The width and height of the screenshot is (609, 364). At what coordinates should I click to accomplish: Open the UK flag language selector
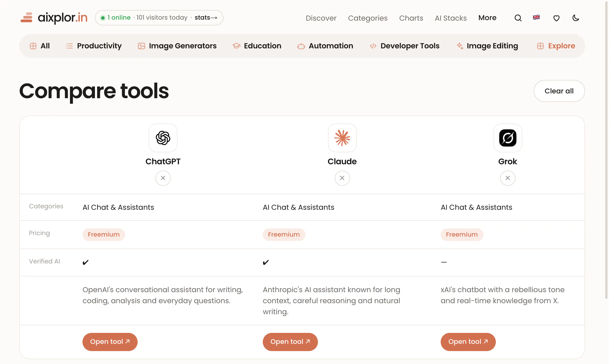click(x=536, y=17)
